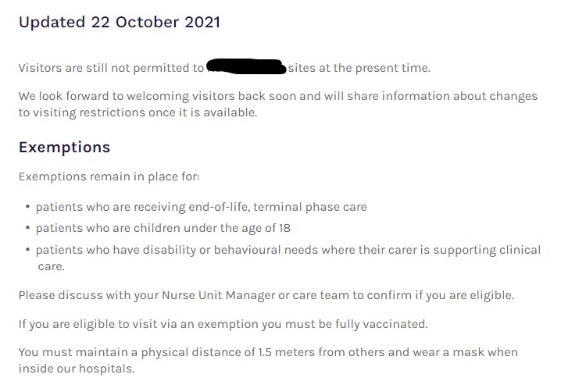Click the bullet dot before end-of-life item
561x392 pixels.
(x=27, y=207)
